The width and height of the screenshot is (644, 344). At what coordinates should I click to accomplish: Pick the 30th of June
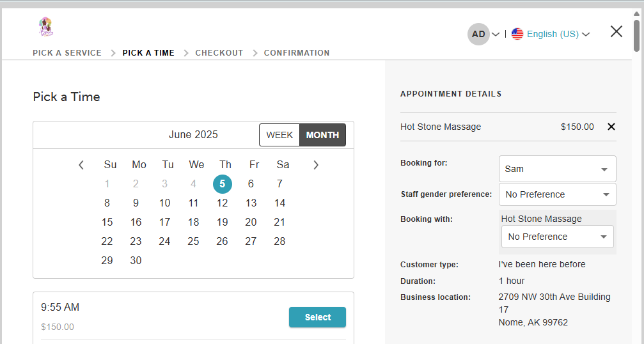pos(136,260)
